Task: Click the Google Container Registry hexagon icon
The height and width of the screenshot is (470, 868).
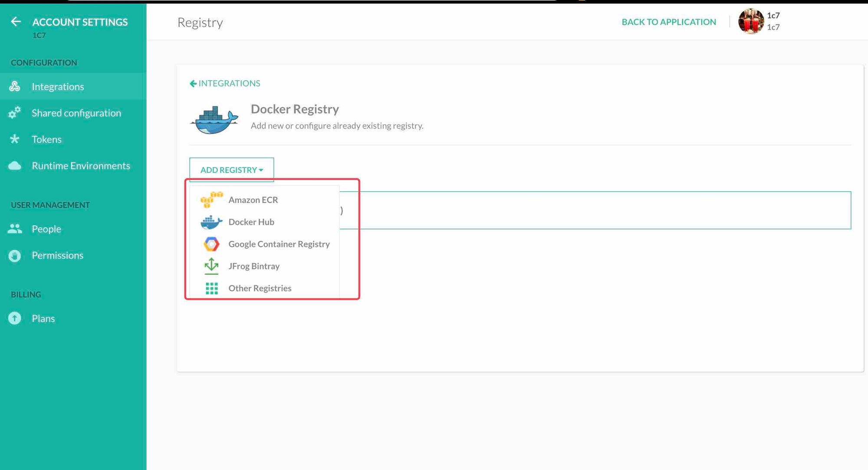Action: pyautogui.click(x=211, y=244)
